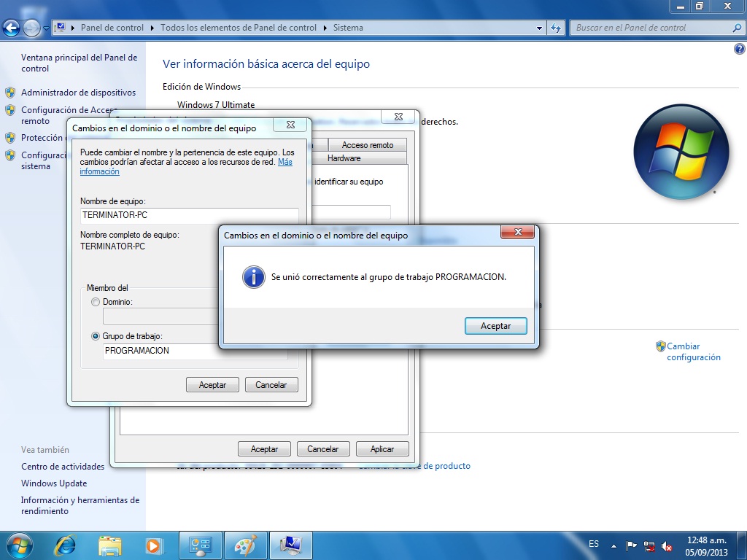
Task: Click the Cambiar configuración link
Action: click(x=693, y=352)
